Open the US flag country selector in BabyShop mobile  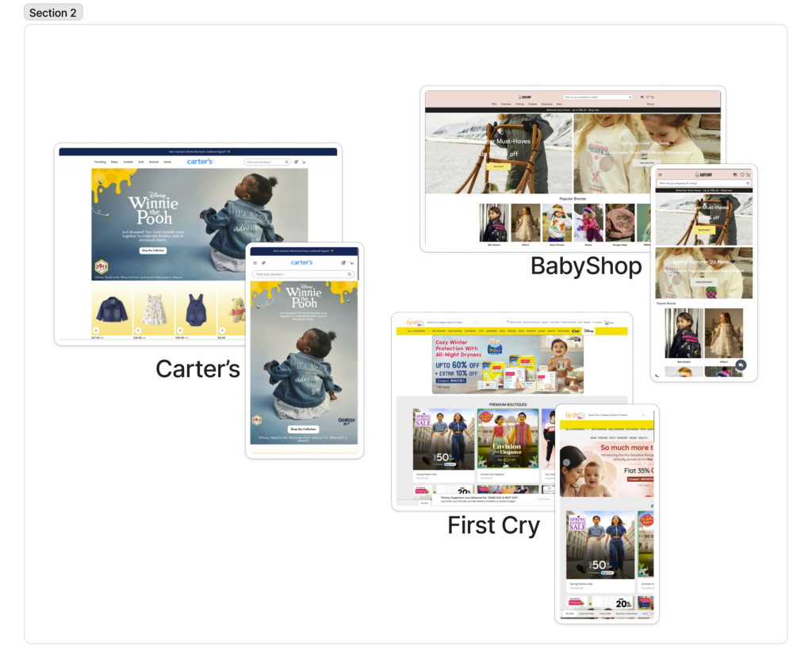click(735, 174)
